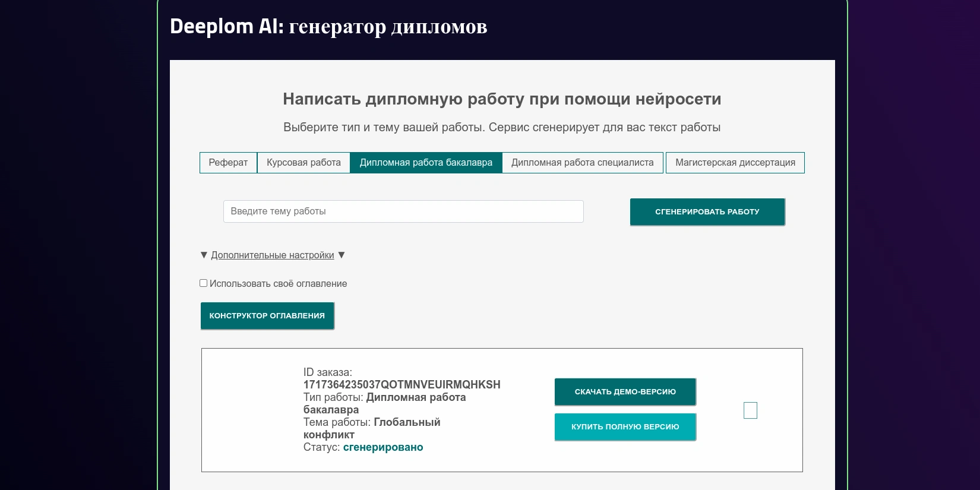
Task: Click the Deeplom AI site title
Action: [328, 27]
